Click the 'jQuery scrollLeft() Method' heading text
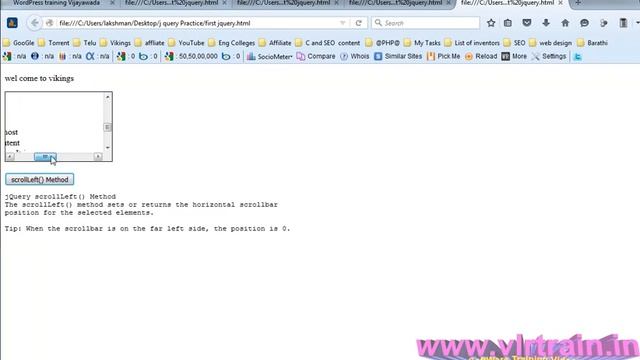Screen dimensions: 640x360 pos(60,197)
